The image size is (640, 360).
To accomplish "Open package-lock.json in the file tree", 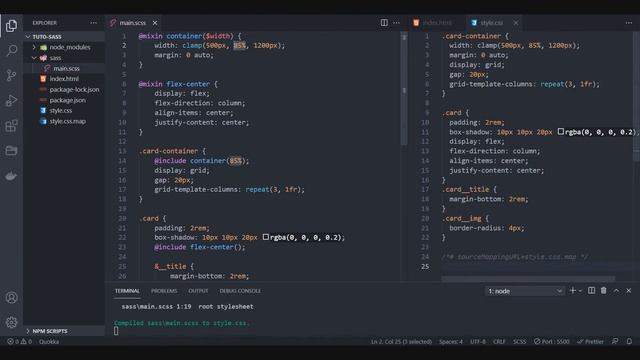I will pos(64,89).
